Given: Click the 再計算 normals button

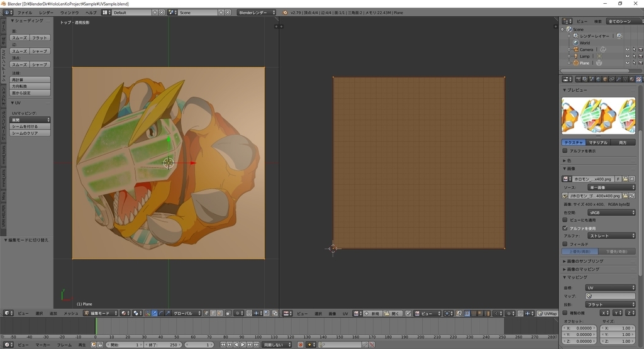Looking at the screenshot, I should (x=30, y=80).
